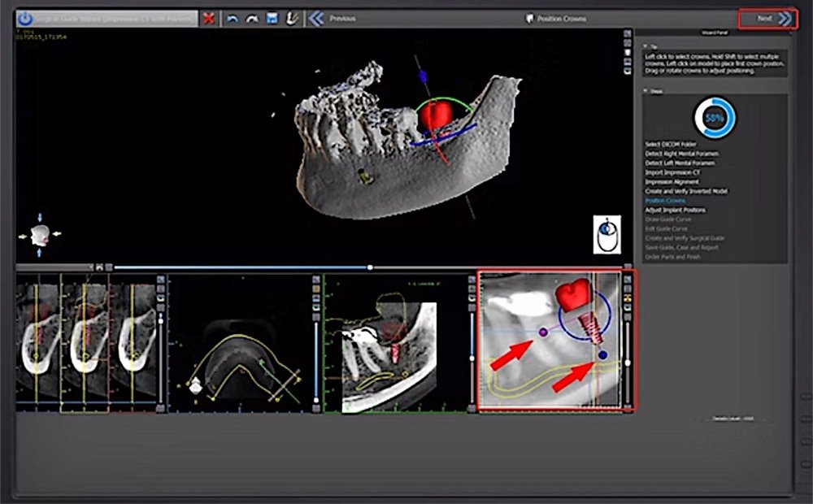Screen dimensions: 813x504
Task: Click the purple handle in the crown view
Action: 543,332
